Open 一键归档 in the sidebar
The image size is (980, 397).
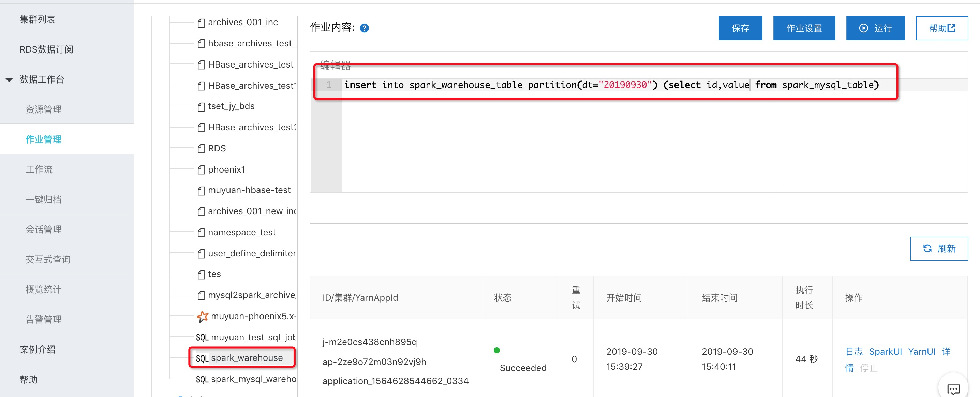pos(43,200)
